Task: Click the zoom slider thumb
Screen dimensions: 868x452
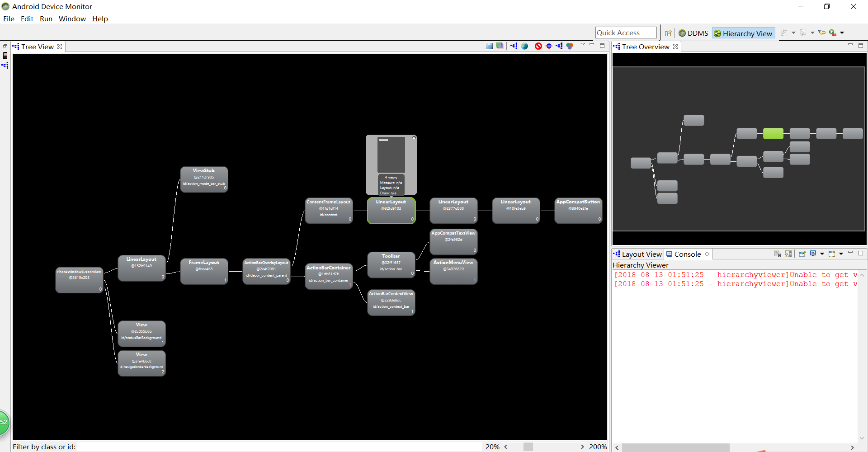Action: pyautogui.click(x=528, y=447)
